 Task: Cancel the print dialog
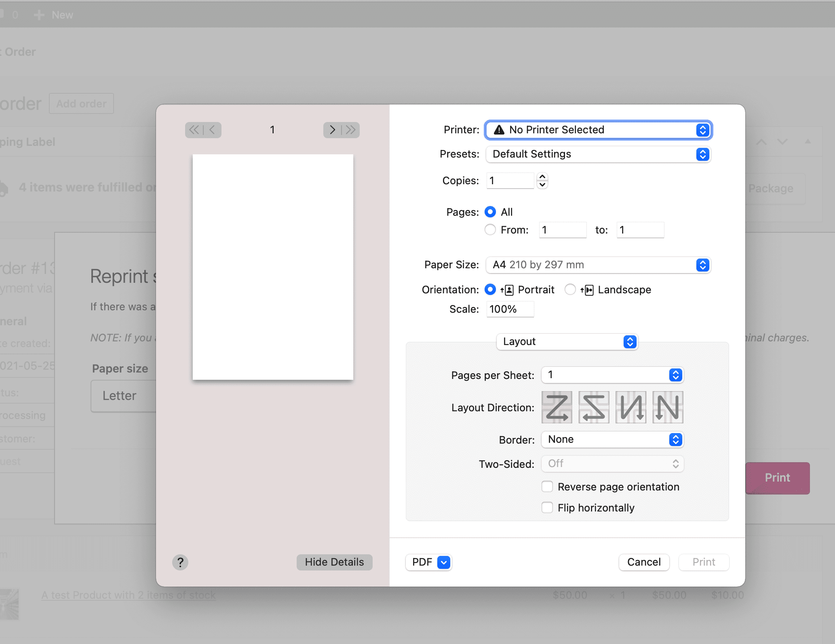click(x=644, y=562)
